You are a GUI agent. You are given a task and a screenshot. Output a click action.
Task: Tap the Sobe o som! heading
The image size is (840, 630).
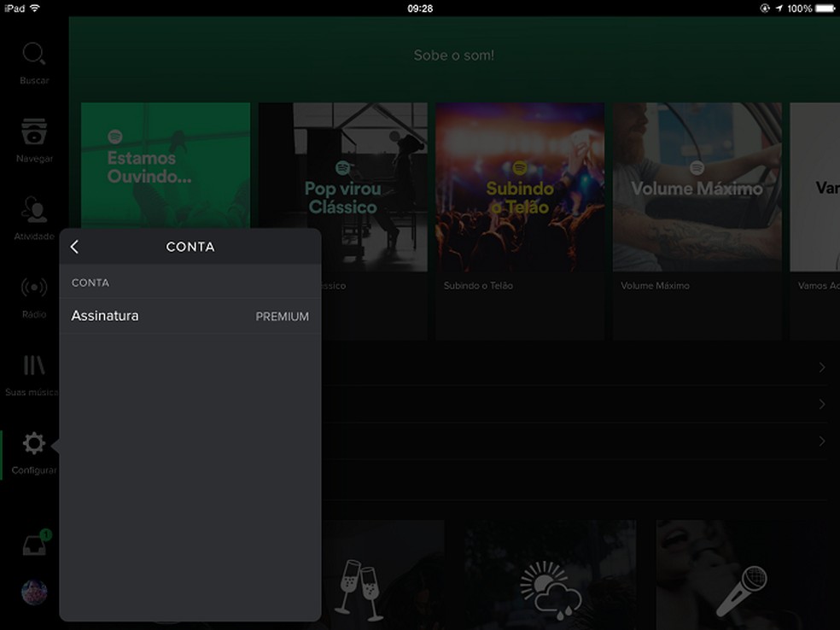point(454,55)
